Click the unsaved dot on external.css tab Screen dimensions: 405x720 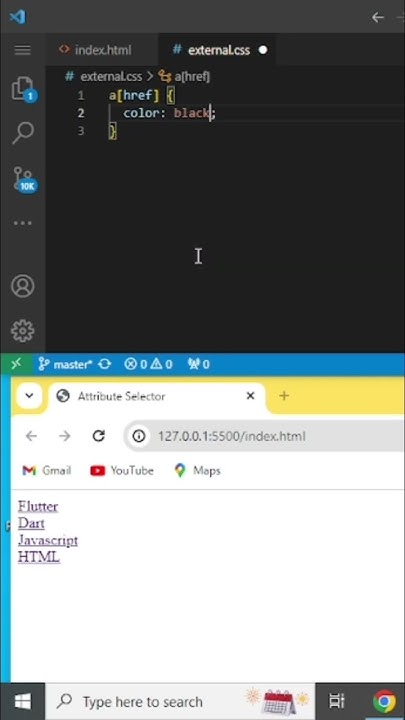coord(263,50)
